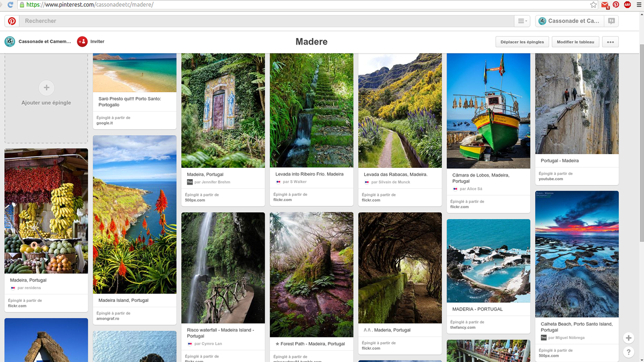Screen dimensions: 644x362
Task: Click Cassonade et Camem... board owner avatar
Action: [x=10, y=41]
